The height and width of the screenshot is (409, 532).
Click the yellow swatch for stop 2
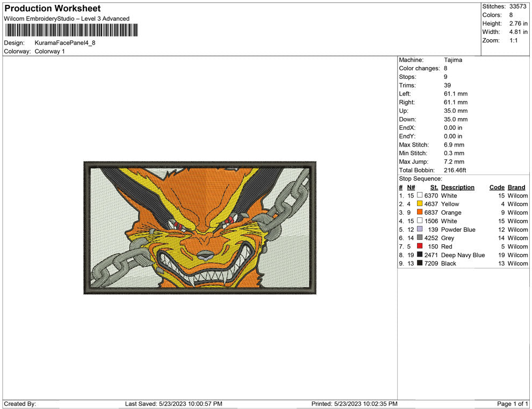pos(420,203)
